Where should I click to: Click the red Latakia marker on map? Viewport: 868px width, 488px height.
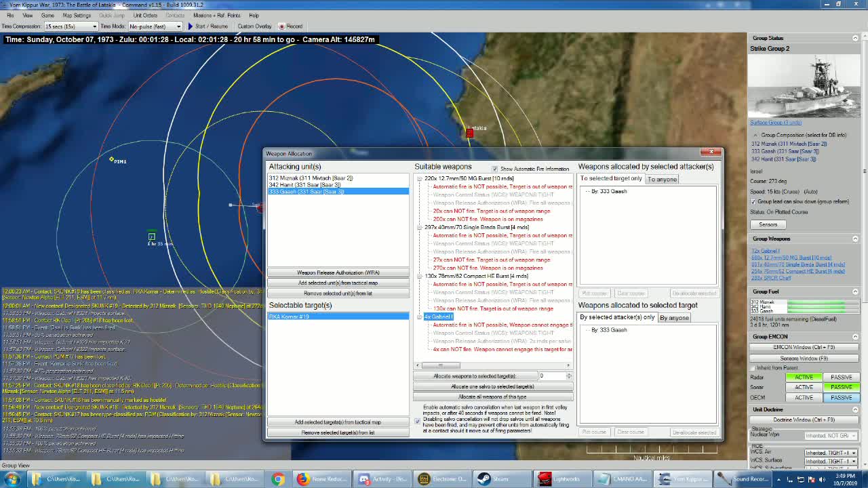click(469, 133)
